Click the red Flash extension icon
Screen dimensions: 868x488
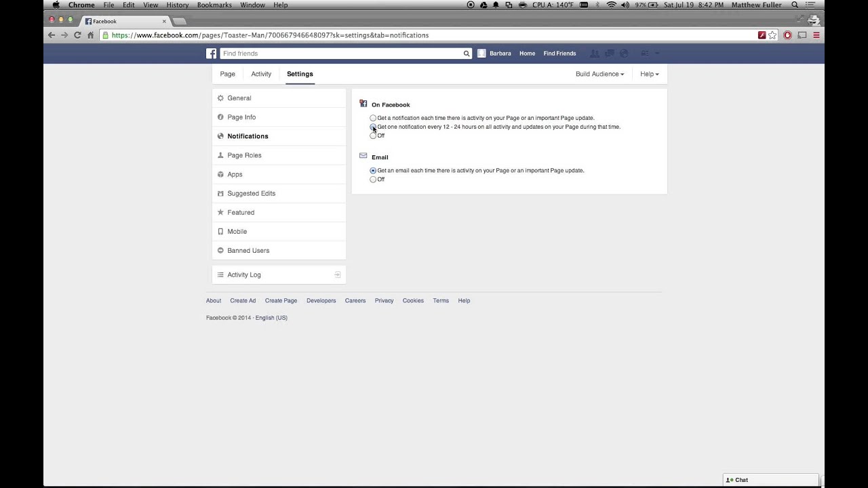pos(762,35)
